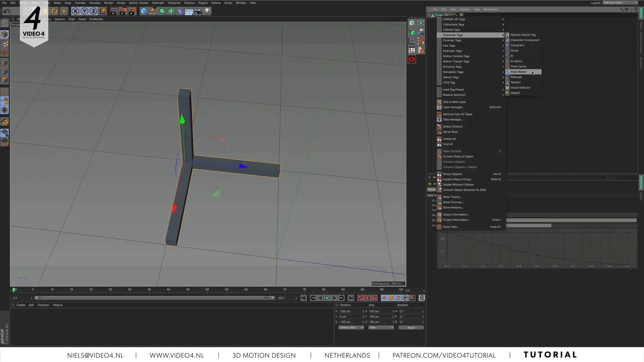
Task: Open the Layout Startup dropdown
Action: pos(620,3)
